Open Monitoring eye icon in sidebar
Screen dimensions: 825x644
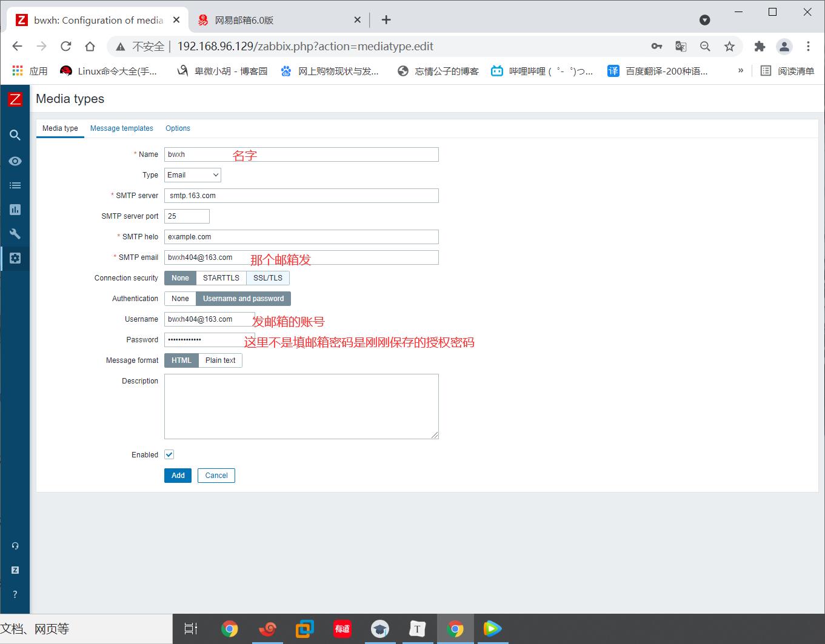coord(15,161)
